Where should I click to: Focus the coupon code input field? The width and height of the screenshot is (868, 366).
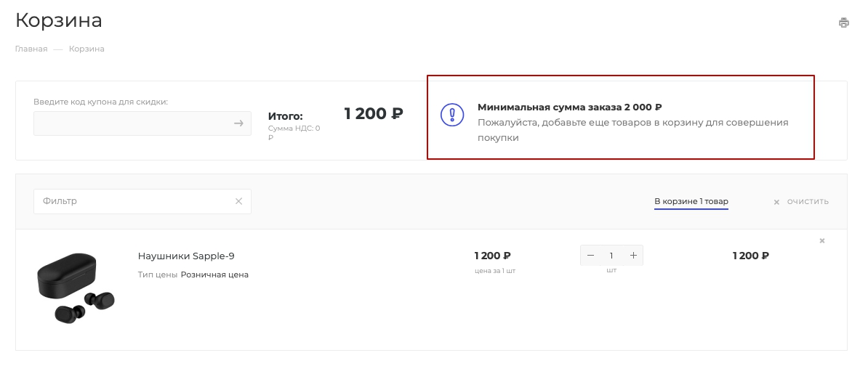point(131,123)
